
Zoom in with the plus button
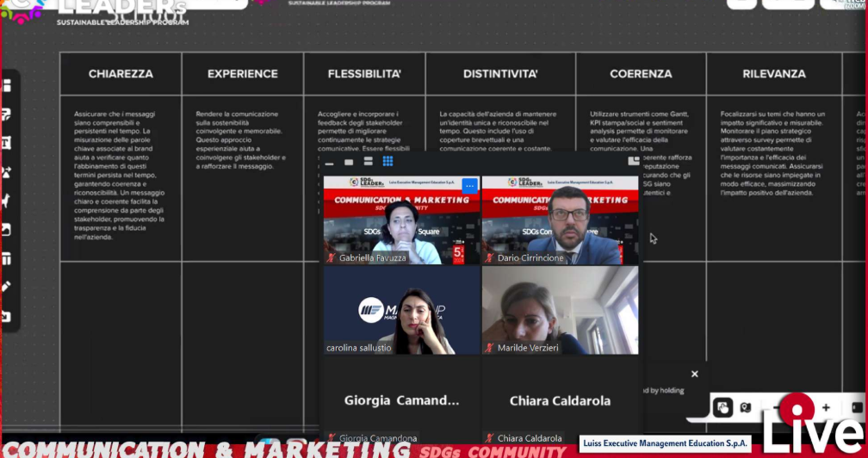tap(826, 407)
